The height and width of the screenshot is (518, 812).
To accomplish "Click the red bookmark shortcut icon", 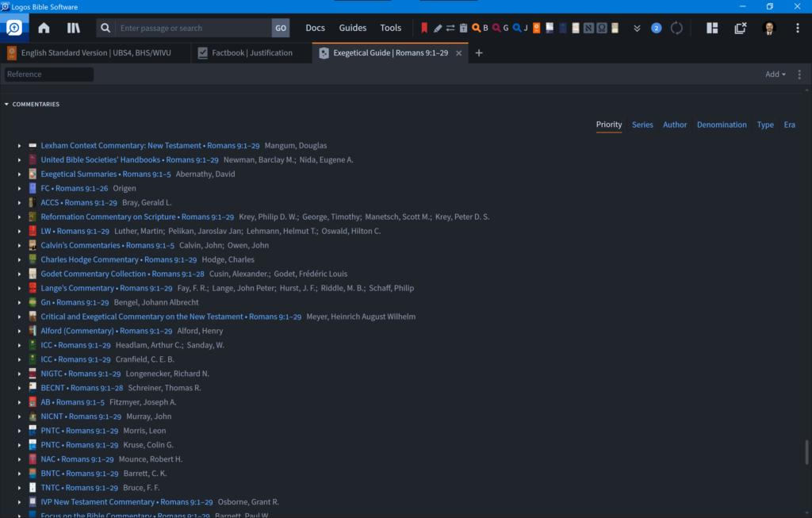I will 424,28.
